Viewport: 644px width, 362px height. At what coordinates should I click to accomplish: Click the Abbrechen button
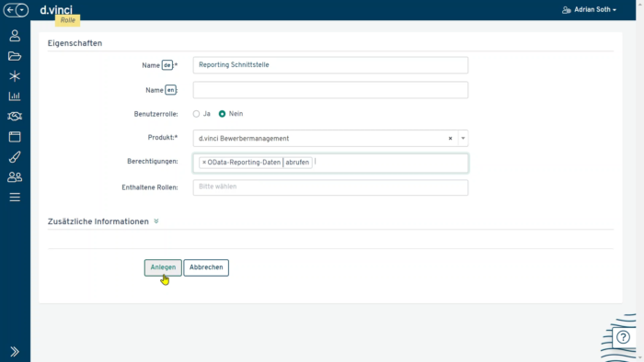coord(206,267)
